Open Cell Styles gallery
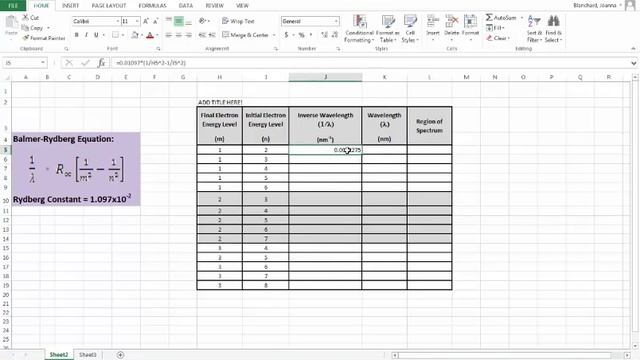The width and height of the screenshot is (640, 360). [410, 29]
